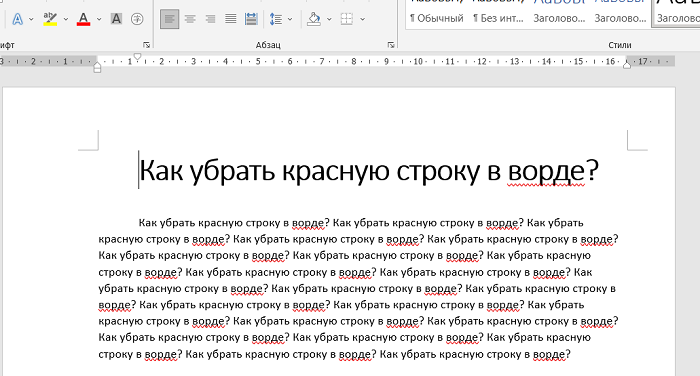Center-align the paragraph text
This screenshot has height=376, width=700.
pyautogui.click(x=190, y=19)
